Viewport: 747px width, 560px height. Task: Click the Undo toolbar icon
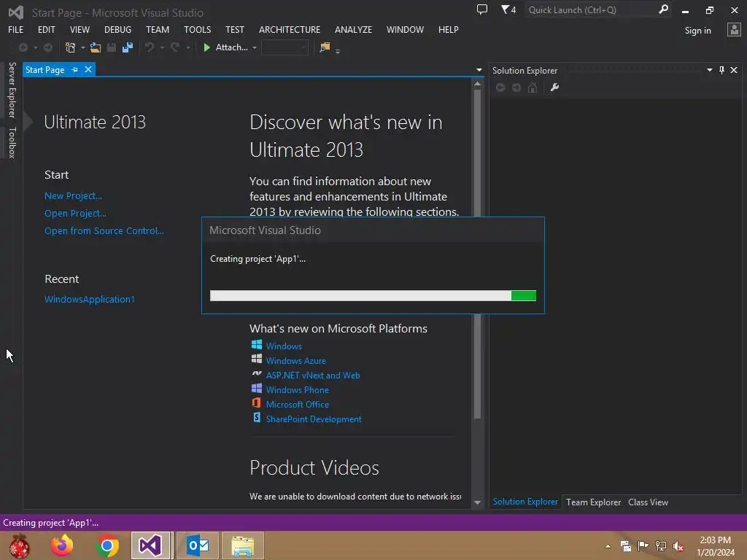point(150,47)
